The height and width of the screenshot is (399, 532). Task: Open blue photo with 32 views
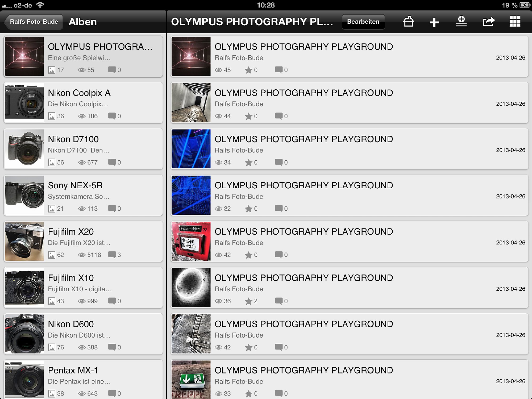[349, 195]
